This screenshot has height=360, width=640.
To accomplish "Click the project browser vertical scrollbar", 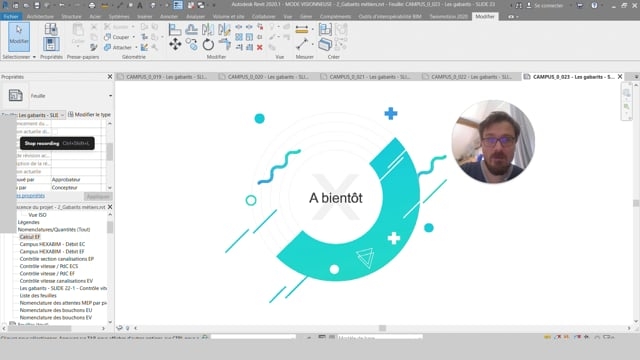I will click(x=110, y=227).
